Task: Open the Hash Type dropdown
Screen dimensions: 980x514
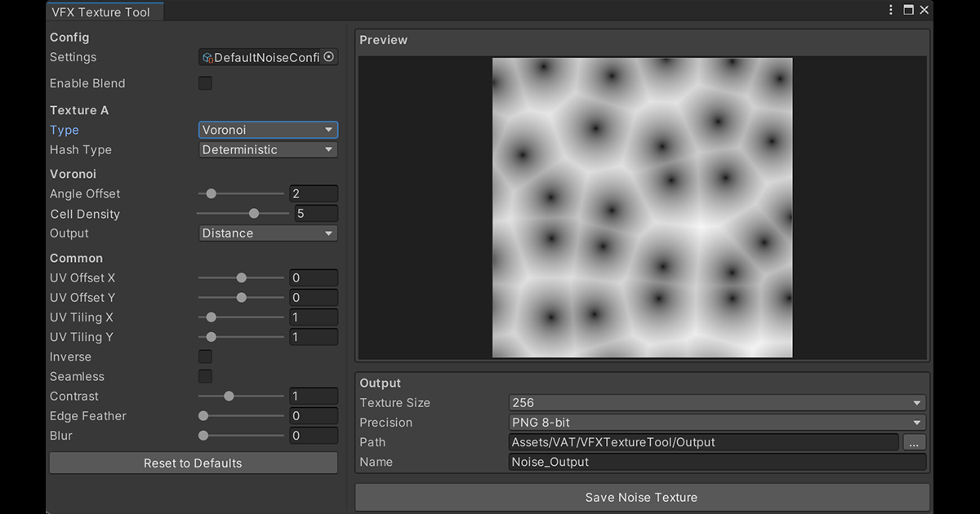Action: pos(268,149)
